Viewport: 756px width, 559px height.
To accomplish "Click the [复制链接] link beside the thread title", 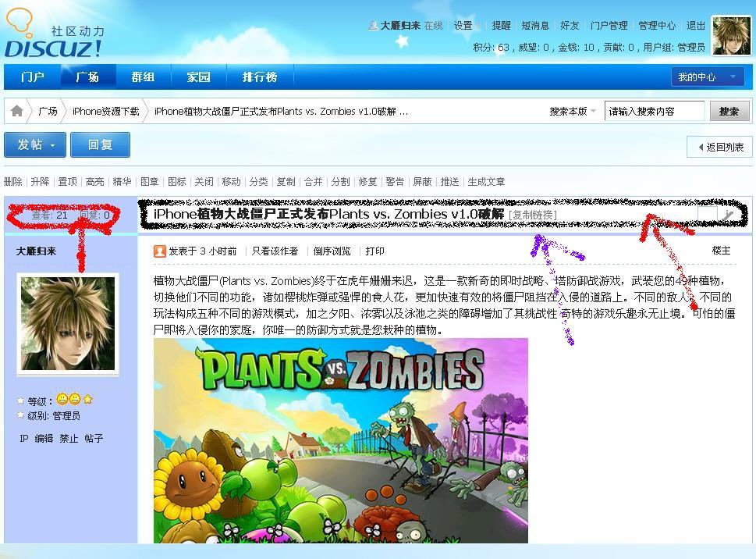I will [x=533, y=215].
